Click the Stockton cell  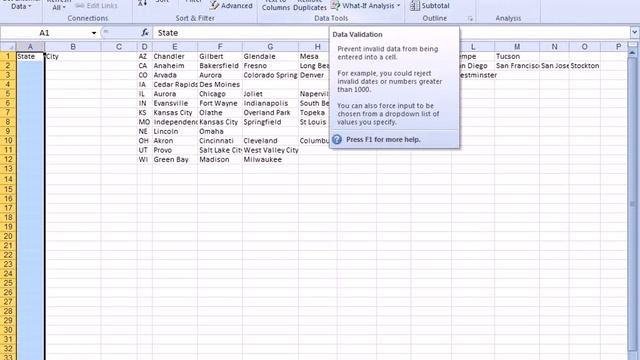pos(584,66)
